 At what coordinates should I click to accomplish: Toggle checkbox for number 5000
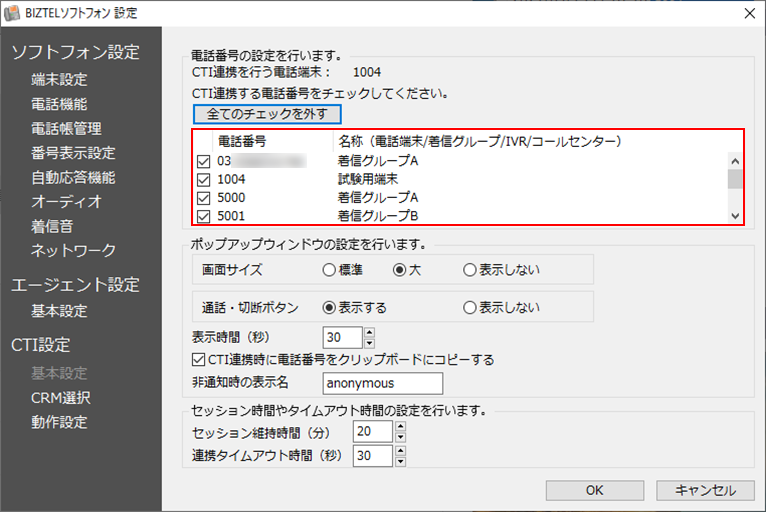(x=203, y=198)
